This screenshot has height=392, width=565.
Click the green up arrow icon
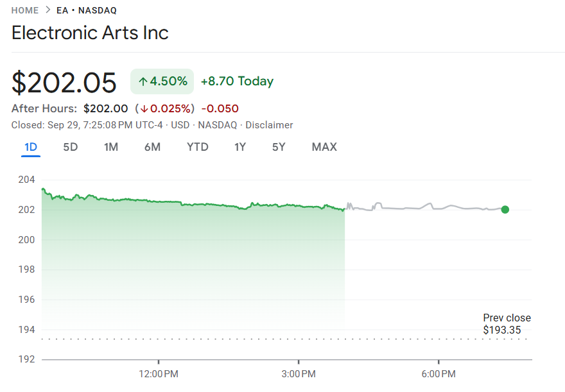(143, 81)
